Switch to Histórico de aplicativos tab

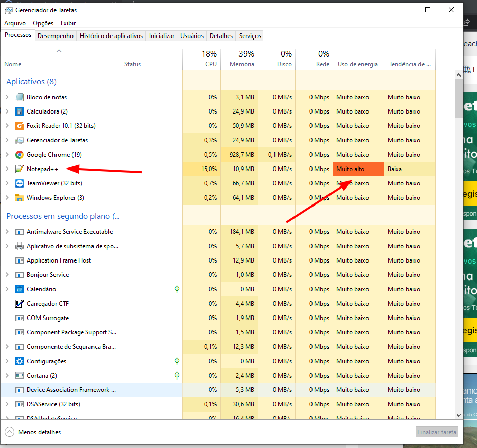click(x=111, y=36)
